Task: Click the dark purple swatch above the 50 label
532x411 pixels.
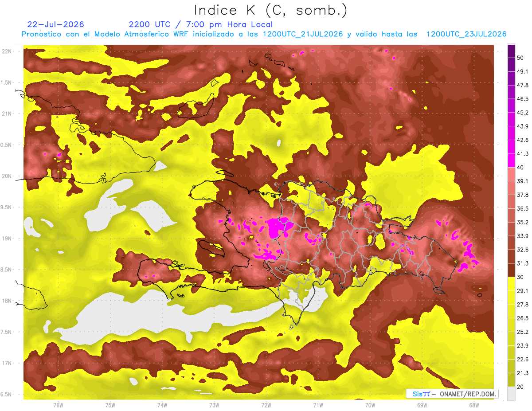Action: pyautogui.click(x=511, y=51)
